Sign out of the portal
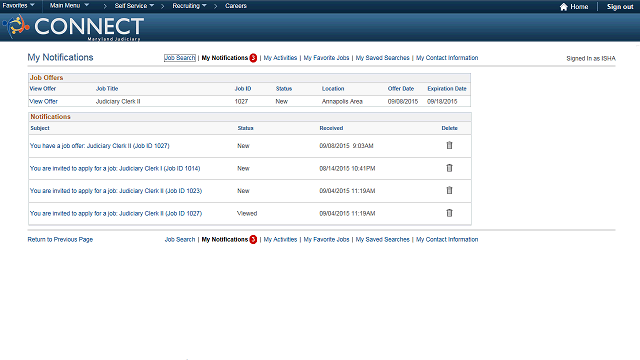This screenshot has width=640, height=360. pos(620,7)
